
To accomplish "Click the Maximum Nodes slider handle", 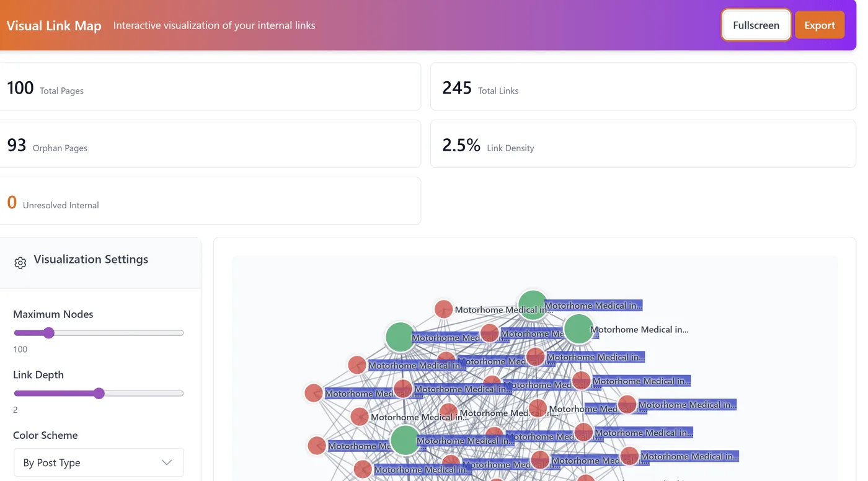I will [49, 333].
